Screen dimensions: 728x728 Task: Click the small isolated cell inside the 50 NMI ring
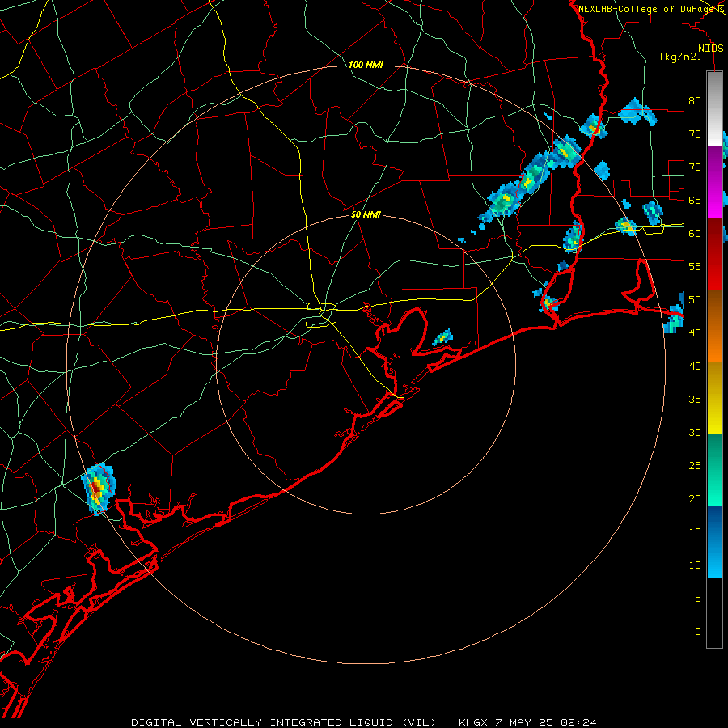pyautogui.click(x=443, y=337)
